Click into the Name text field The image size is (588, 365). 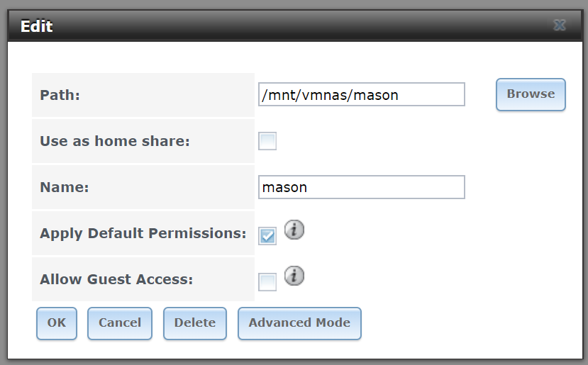pyautogui.click(x=362, y=187)
